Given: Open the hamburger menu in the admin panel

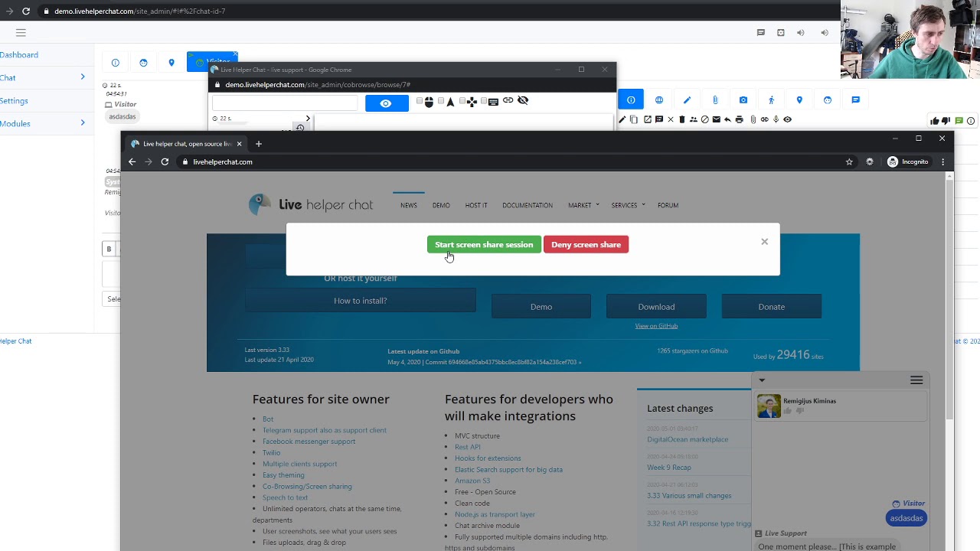Looking at the screenshot, I should 21,33.
